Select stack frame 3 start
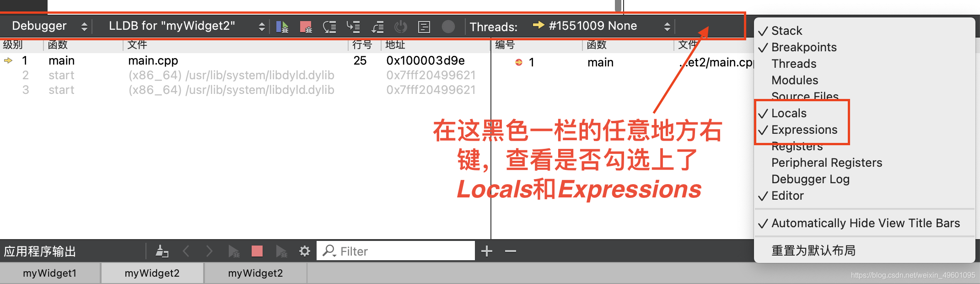This screenshot has width=980, height=284. point(245,90)
